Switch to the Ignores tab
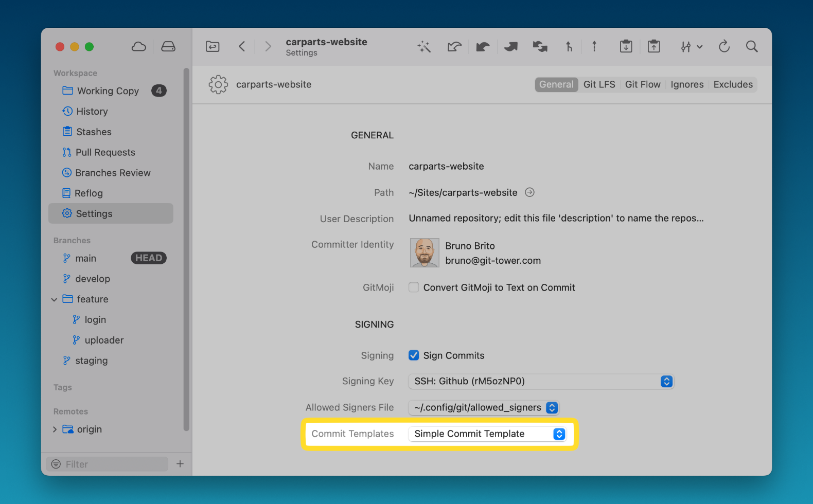Screen dimensions: 813x504 pos(686,85)
